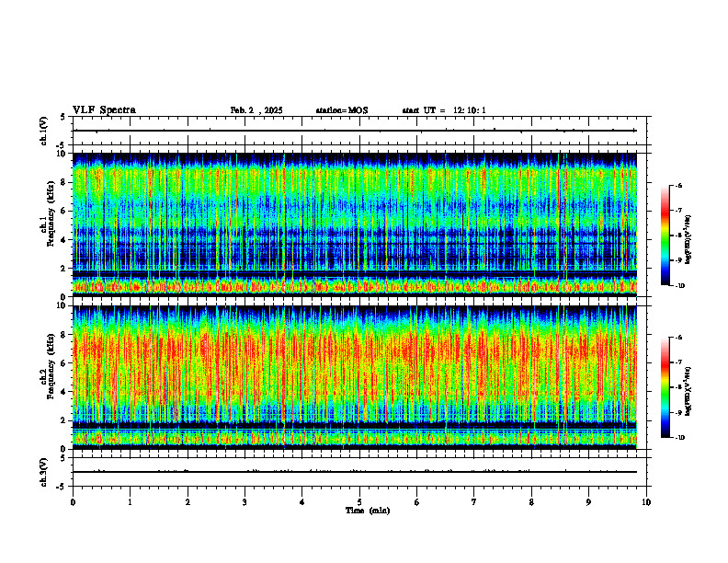Click the "ch.3(V)" waveform axis label

point(44,472)
